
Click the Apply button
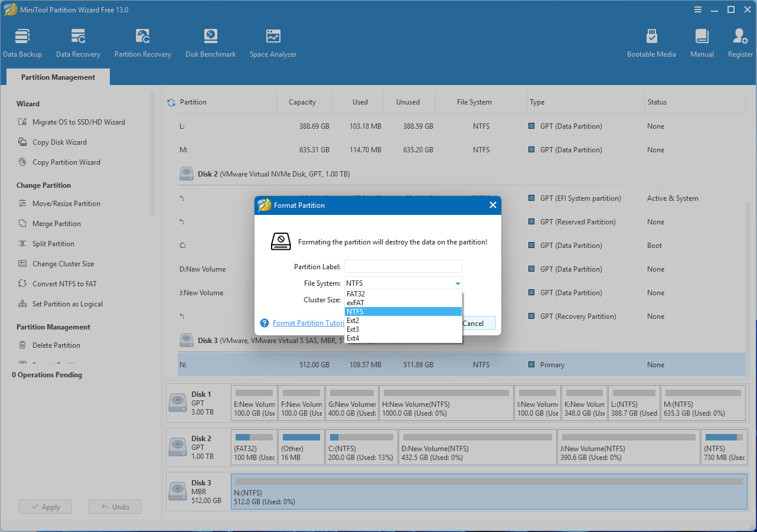(45, 506)
